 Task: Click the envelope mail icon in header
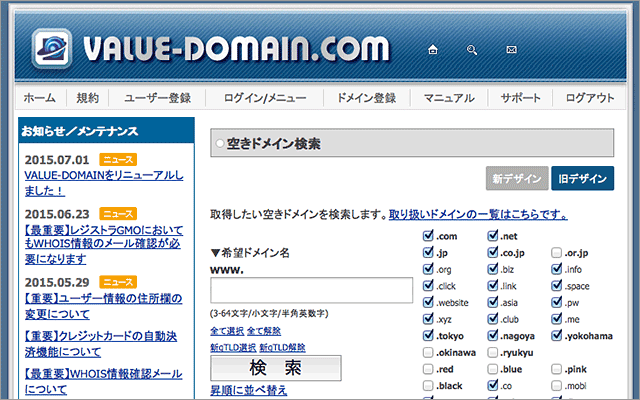click(x=511, y=49)
